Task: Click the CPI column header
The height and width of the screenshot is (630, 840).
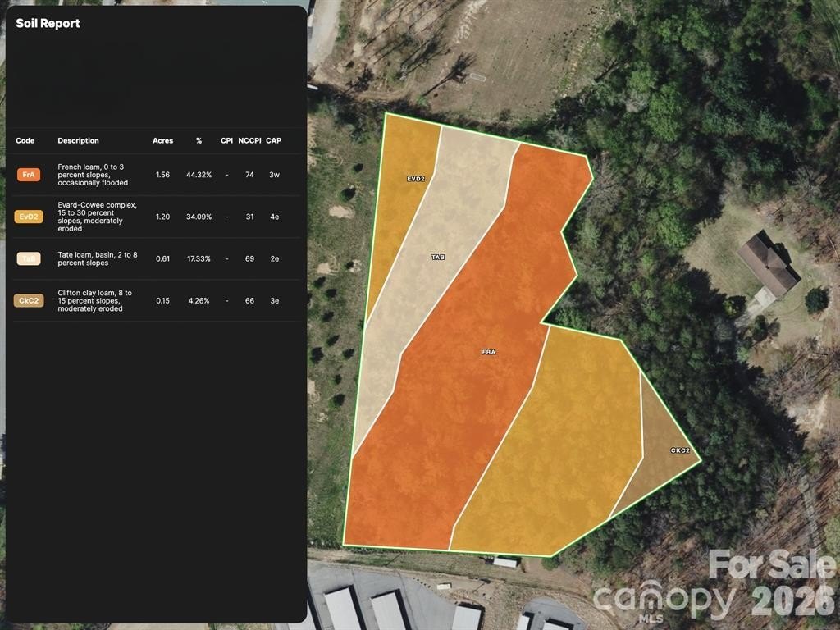Action: click(226, 140)
